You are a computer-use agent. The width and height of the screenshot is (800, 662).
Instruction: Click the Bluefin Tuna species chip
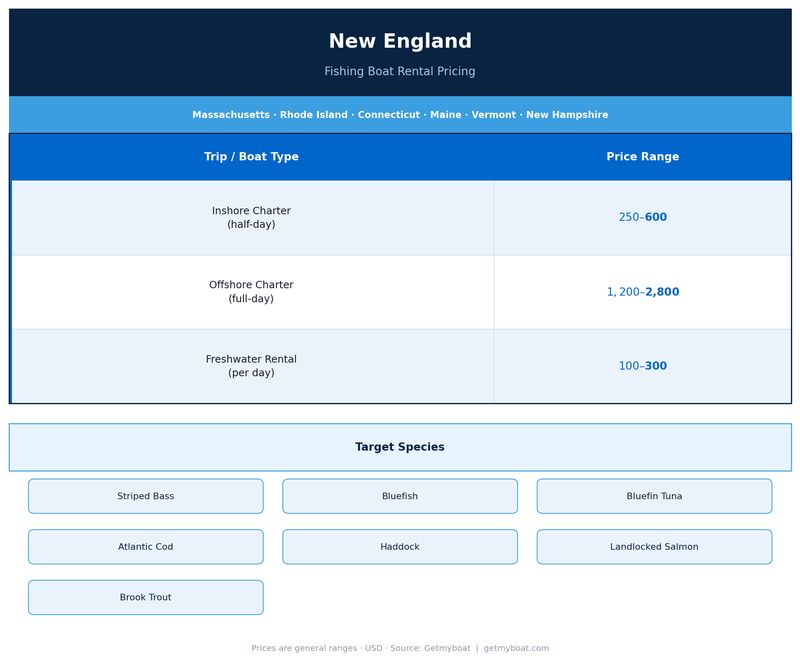(655, 496)
